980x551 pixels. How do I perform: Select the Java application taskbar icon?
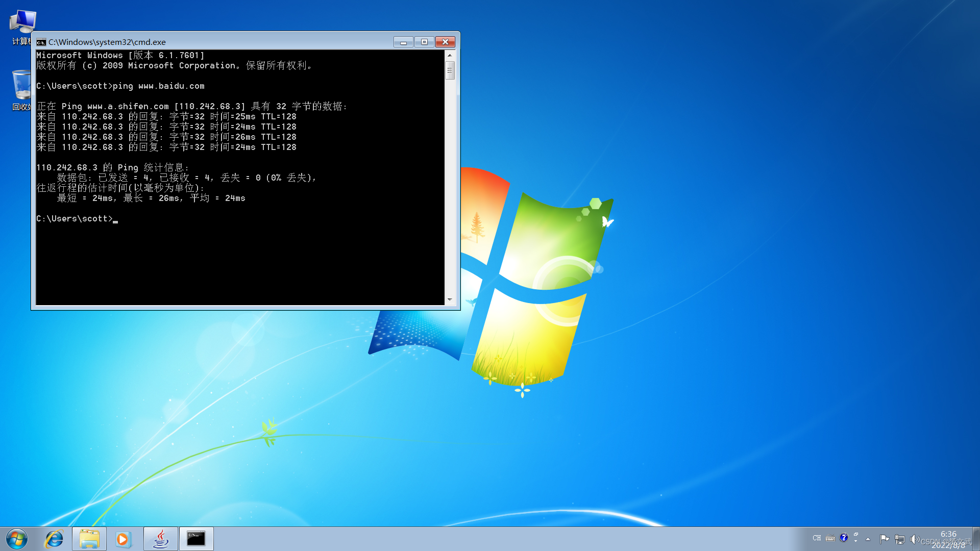click(x=160, y=538)
